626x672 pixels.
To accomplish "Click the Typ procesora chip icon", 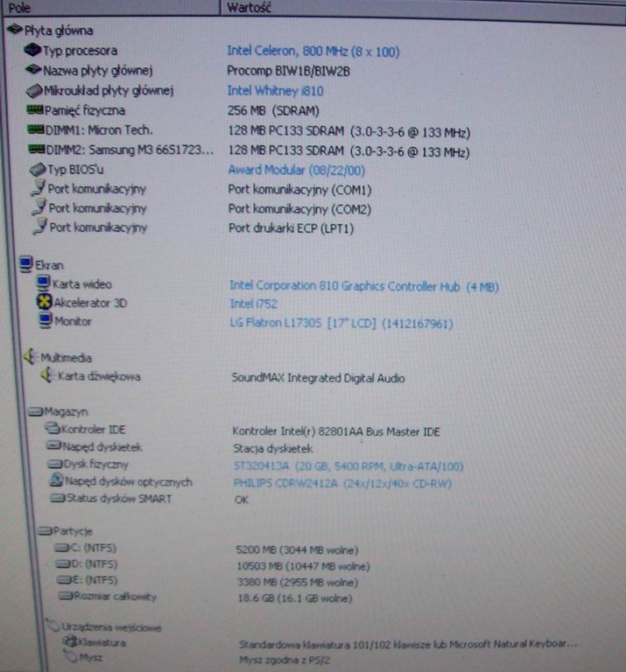I will pos(32,50).
